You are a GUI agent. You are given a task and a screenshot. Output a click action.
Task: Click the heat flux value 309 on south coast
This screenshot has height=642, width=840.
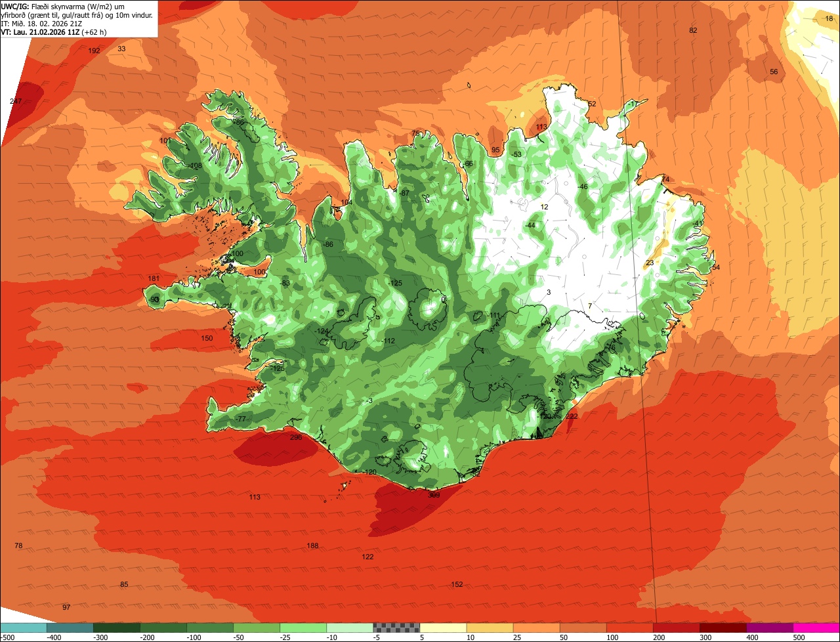pos(434,496)
